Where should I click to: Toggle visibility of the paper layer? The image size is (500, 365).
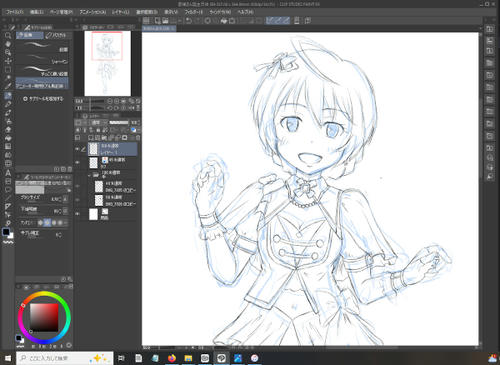77,214
